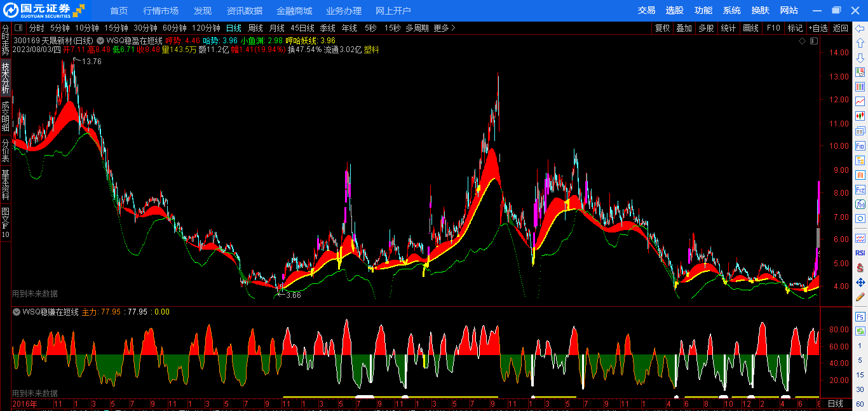Expand the WSQ稳盈在短线 indicator dropdown arrow
Screen dimensions: 868x411
click(100, 40)
